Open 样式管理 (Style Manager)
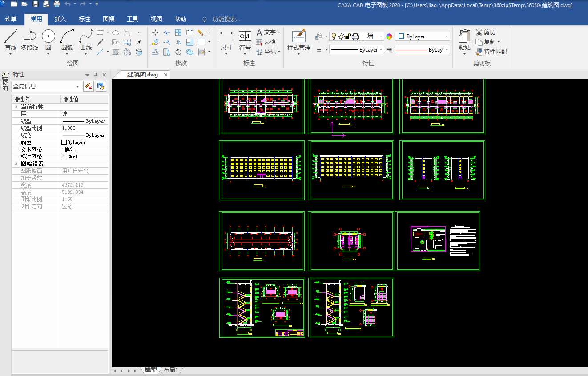The width and height of the screenshot is (588, 376). 299,40
